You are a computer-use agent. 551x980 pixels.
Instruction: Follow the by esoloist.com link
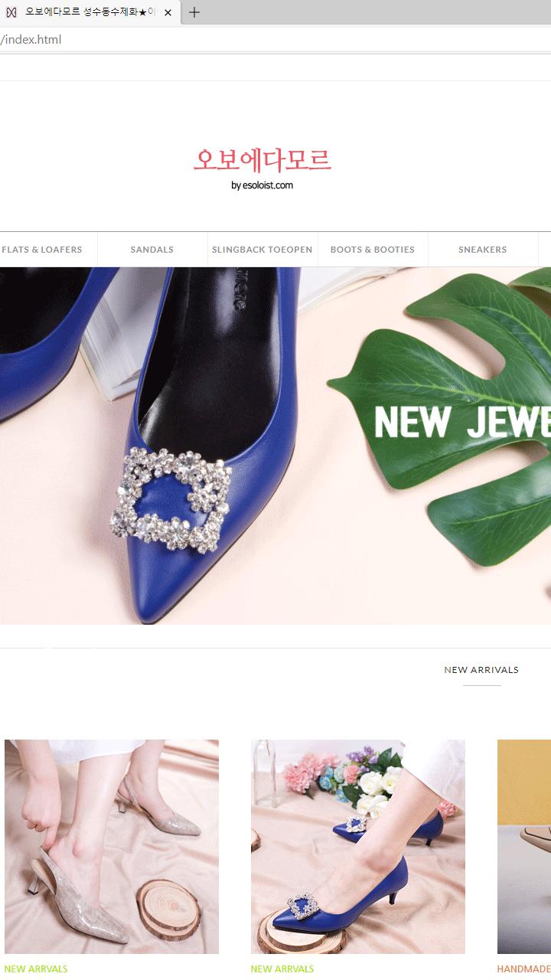pyautogui.click(x=262, y=185)
